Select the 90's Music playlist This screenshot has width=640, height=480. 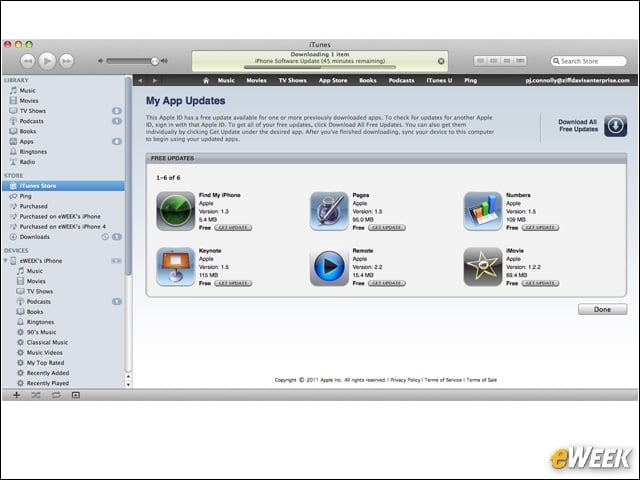click(x=63, y=332)
